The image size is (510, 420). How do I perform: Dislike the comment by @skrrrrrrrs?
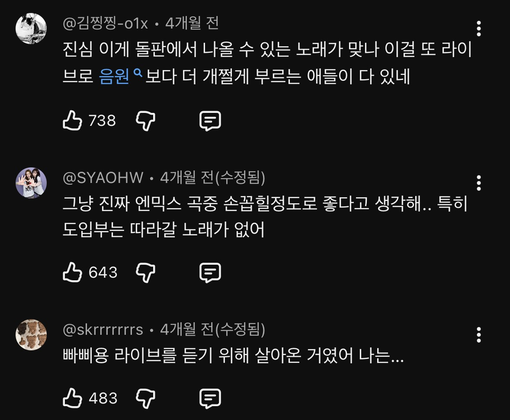(146, 398)
